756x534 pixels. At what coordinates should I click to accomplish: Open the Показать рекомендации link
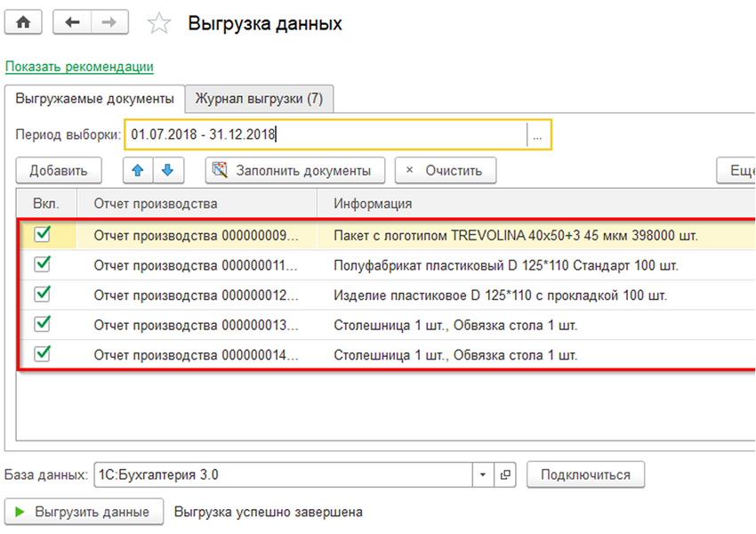[x=79, y=67]
